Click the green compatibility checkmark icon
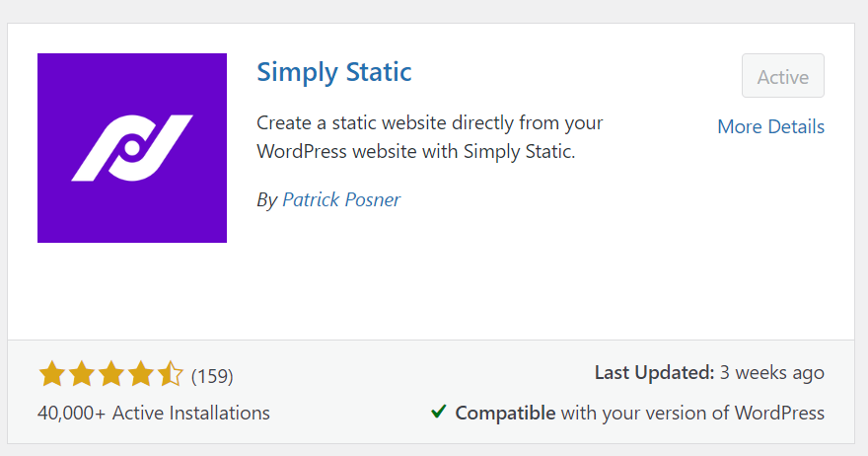The image size is (868, 456). click(438, 412)
